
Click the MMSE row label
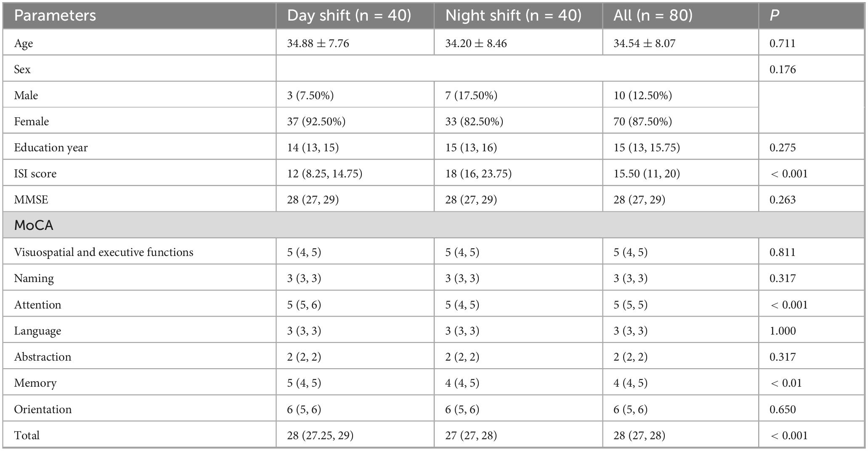(x=31, y=200)
